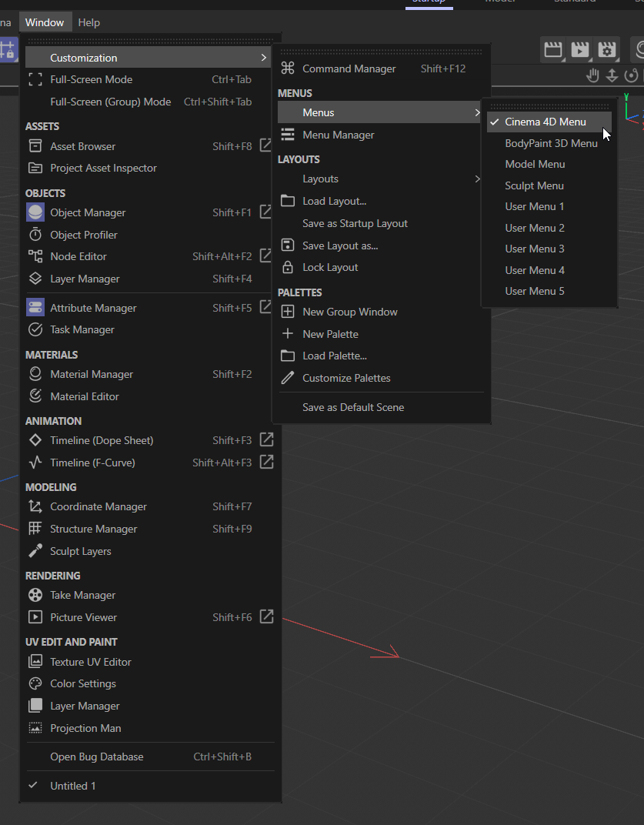Select User Menu 4
Screen dimensions: 644x825
coord(549,270)
